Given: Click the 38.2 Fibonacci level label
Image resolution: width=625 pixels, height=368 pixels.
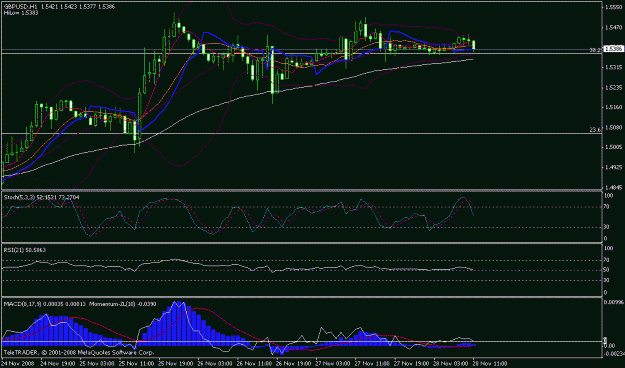Looking at the screenshot, I should pos(596,50).
